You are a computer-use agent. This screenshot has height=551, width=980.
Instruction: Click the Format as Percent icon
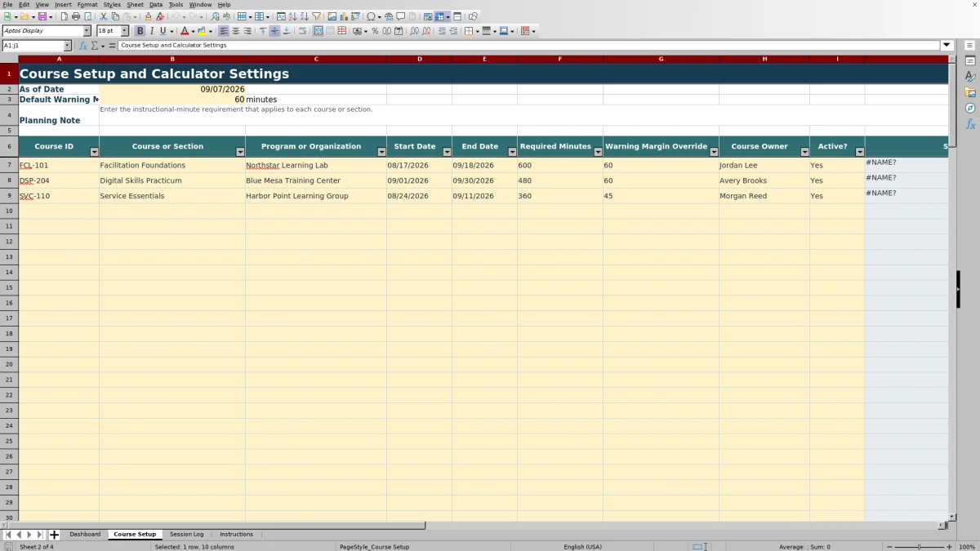tap(375, 31)
